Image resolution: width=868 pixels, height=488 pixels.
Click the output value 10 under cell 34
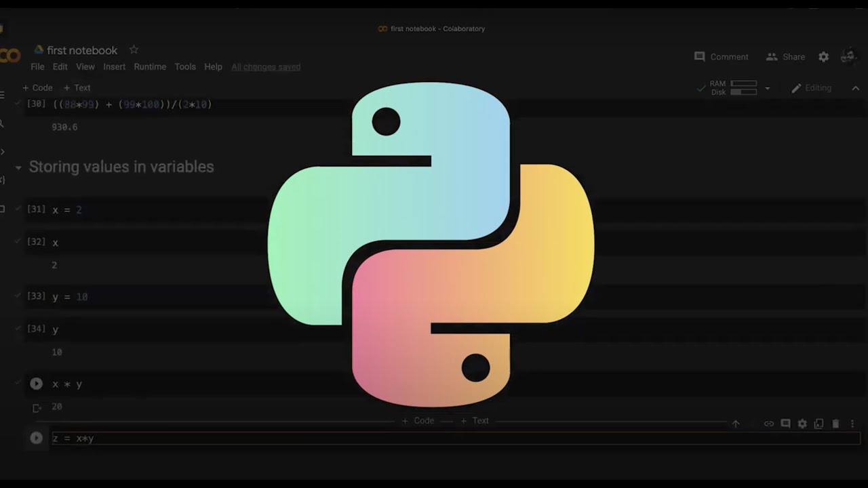pos(57,352)
